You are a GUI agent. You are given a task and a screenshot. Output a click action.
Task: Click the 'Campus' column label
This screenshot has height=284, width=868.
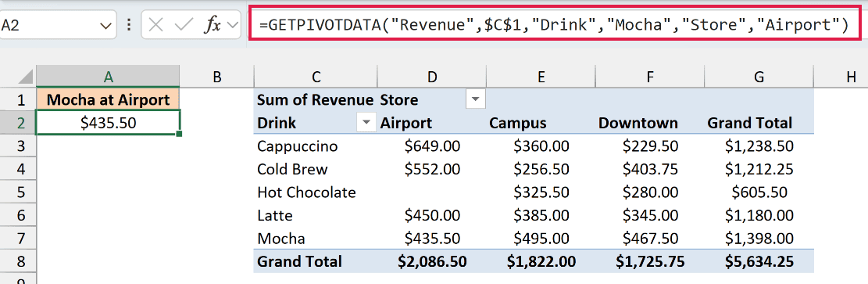coord(517,123)
